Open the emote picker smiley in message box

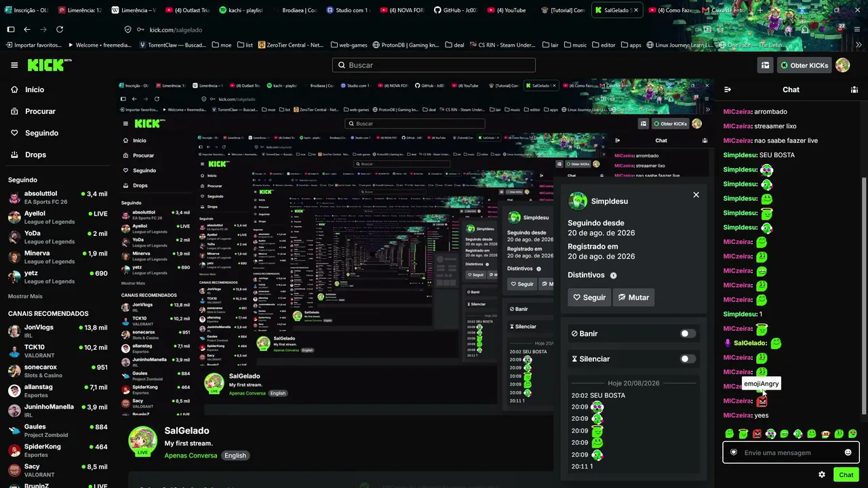[848, 452]
